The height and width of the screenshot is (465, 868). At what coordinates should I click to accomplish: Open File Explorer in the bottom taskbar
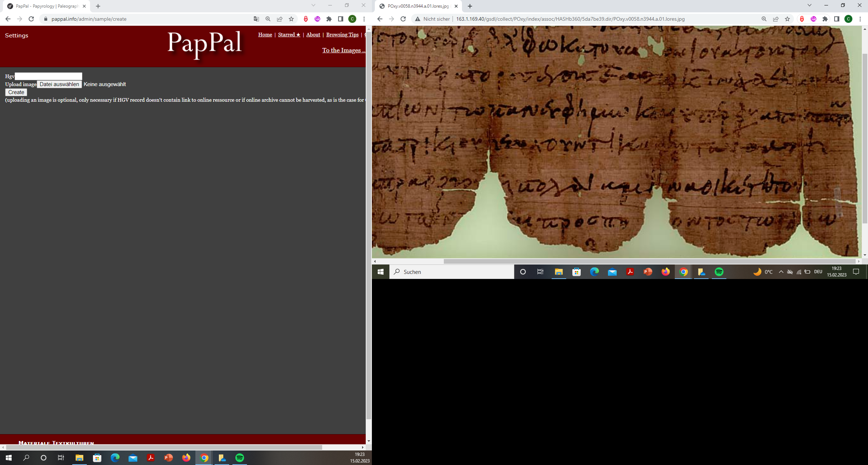coord(79,458)
